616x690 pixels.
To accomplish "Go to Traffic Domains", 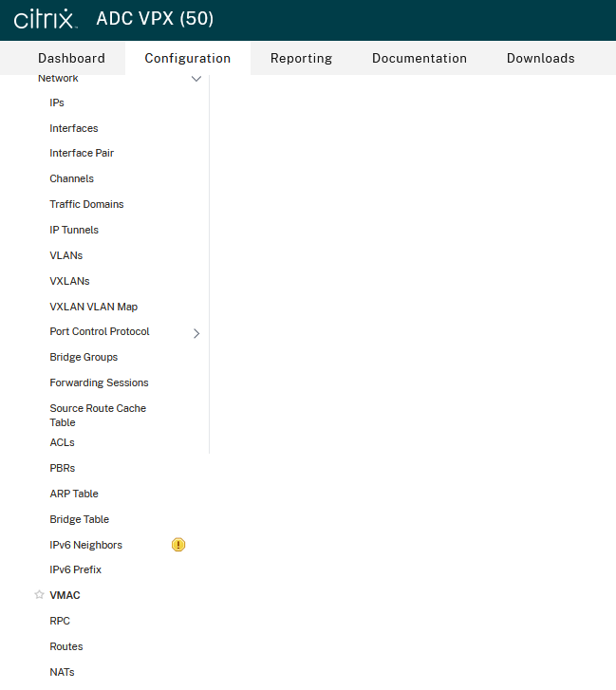I will (x=86, y=204).
